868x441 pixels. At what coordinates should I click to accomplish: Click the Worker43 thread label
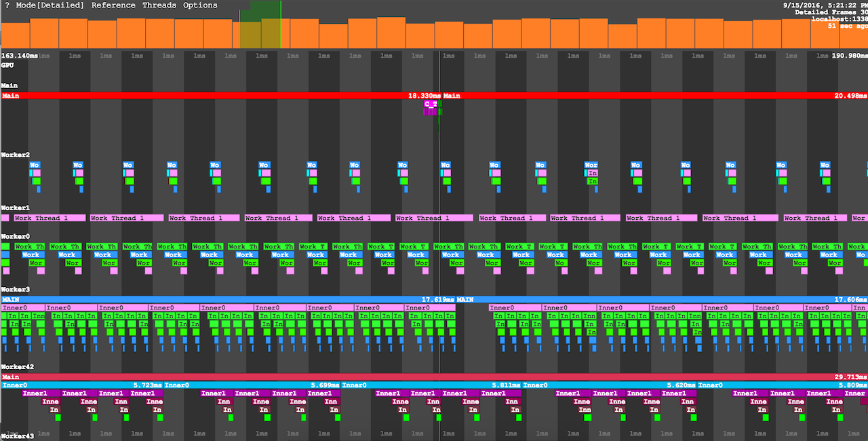17,436
